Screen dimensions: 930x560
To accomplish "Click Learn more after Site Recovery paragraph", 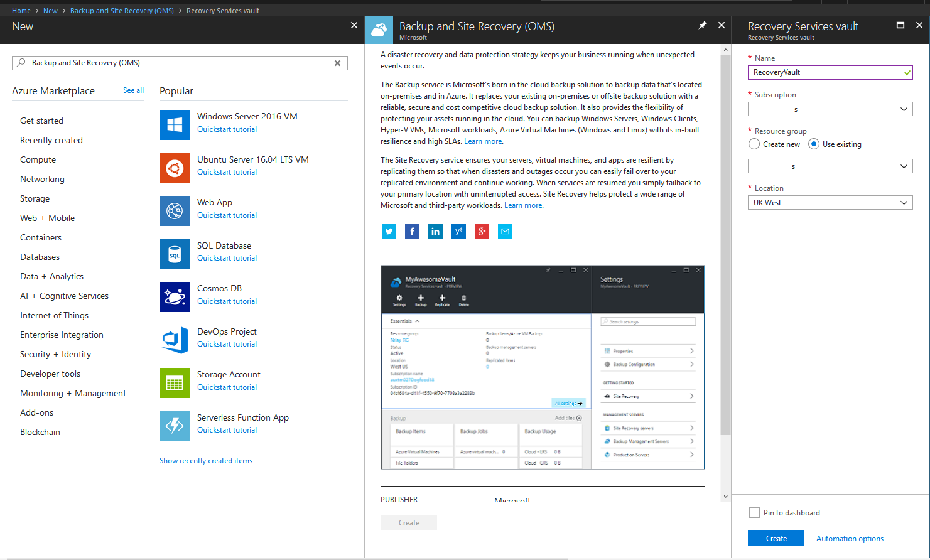I will pos(523,205).
